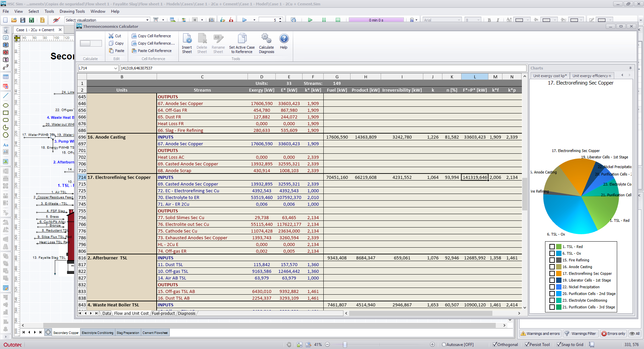Switch to the Fuel-product sheet tab
This screenshot has height=349, width=644.
[x=163, y=313]
